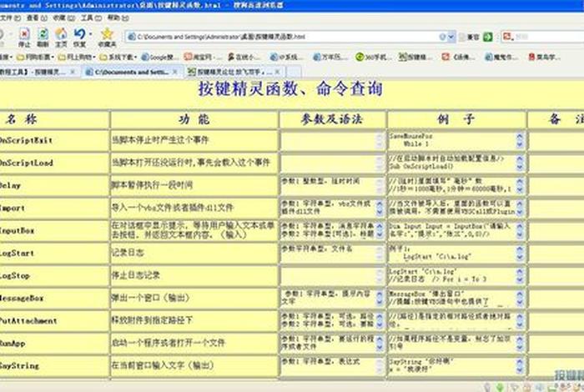The height and width of the screenshot is (392, 584).
Task: Click the 记录日志 description cell
Action: tap(128, 253)
